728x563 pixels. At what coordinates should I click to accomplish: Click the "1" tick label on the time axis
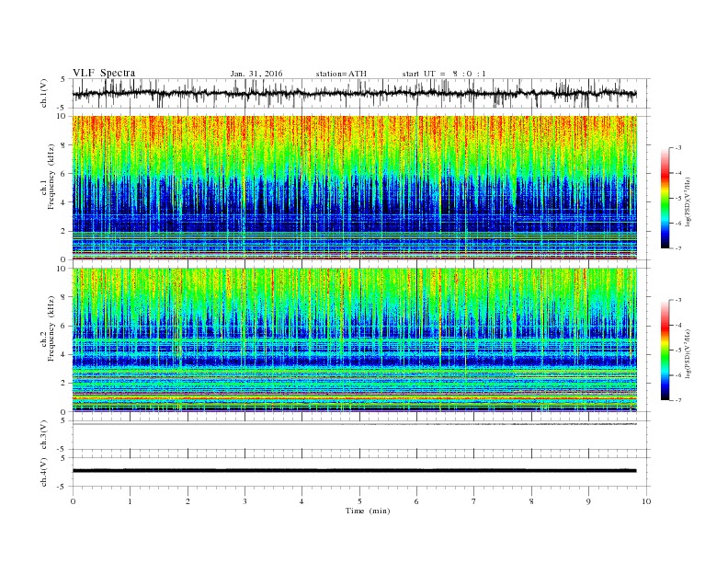130,501
